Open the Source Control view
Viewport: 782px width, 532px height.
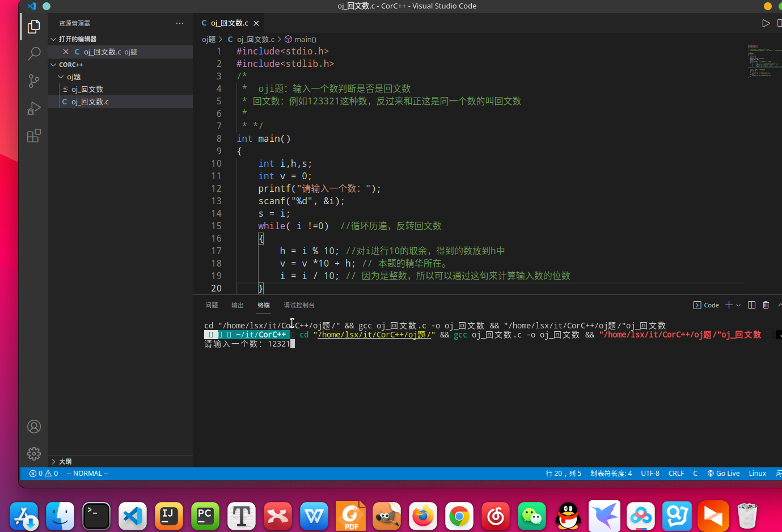point(34,81)
